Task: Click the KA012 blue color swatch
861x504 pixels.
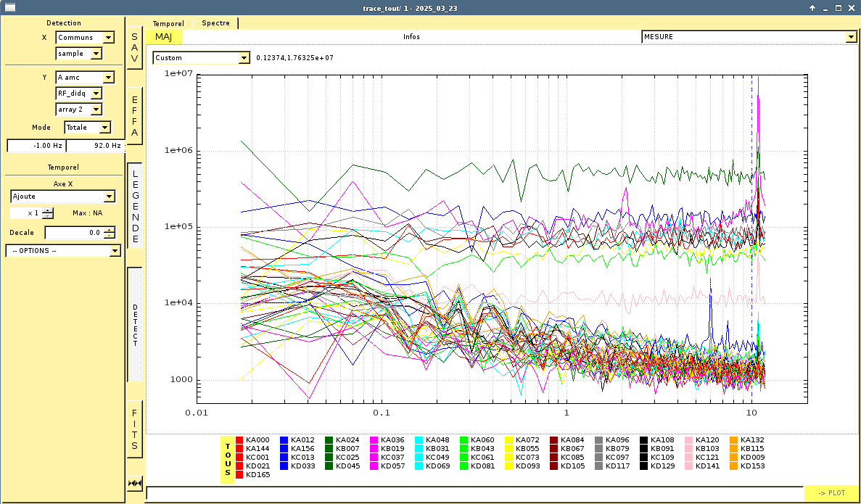Action: point(285,440)
